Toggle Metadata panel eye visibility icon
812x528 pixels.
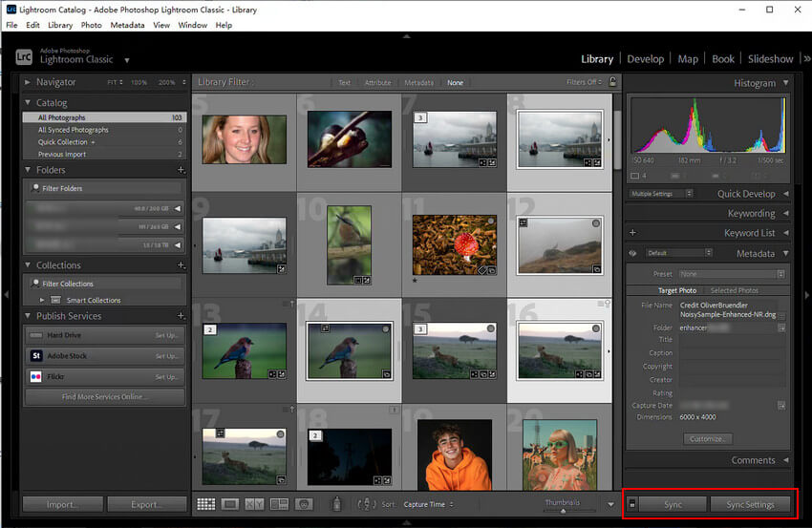coord(632,254)
